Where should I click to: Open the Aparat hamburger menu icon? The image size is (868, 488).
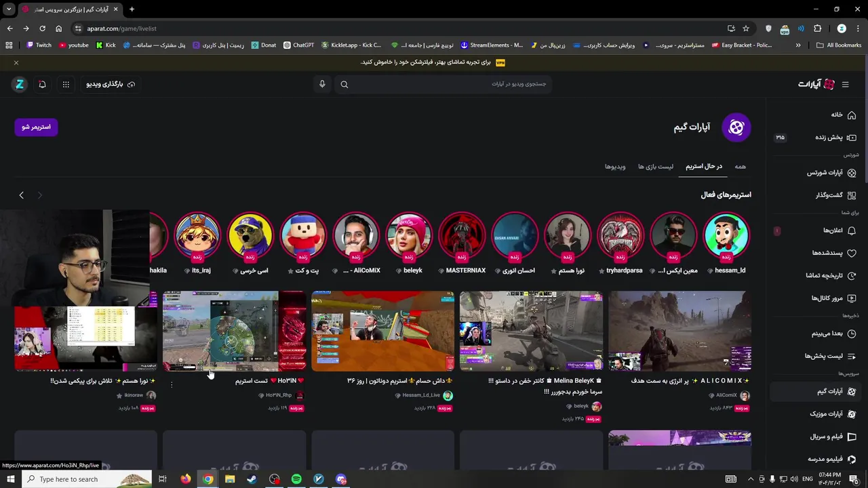click(x=845, y=84)
